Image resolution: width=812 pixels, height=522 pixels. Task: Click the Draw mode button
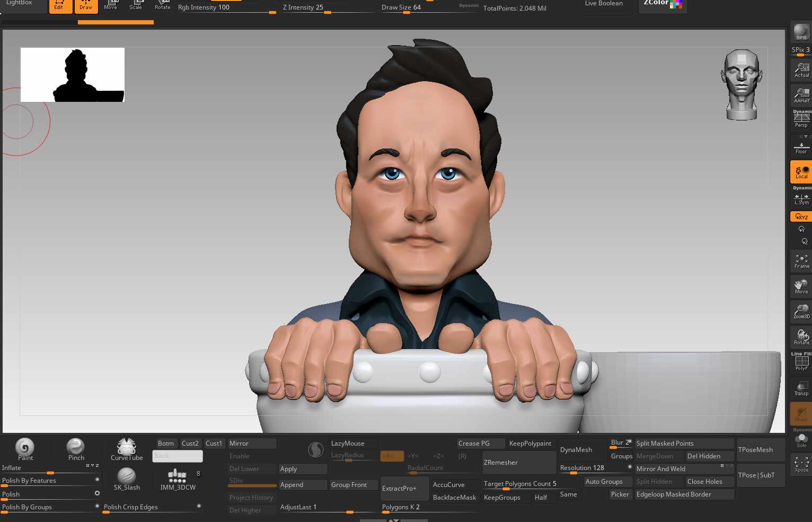86,6
